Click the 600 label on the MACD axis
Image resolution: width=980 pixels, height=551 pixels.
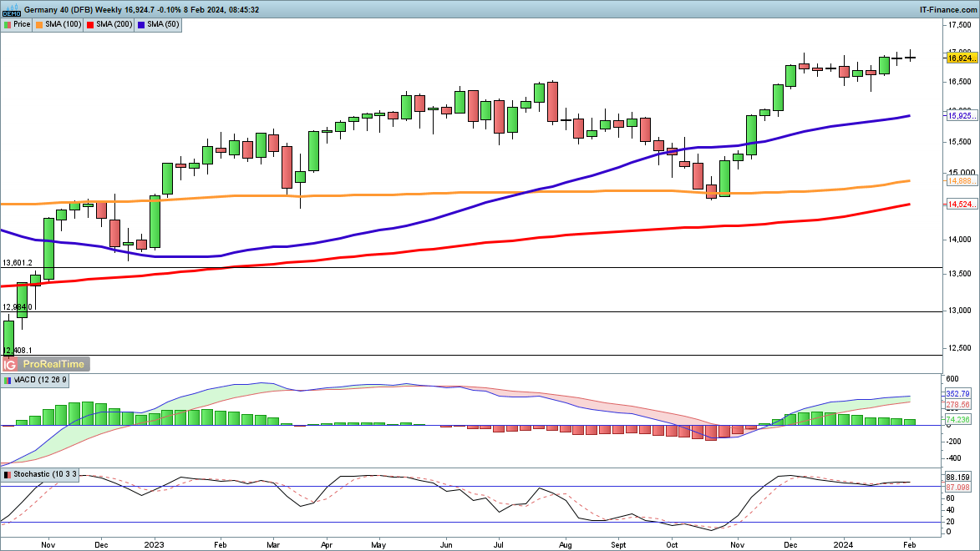(952, 378)
